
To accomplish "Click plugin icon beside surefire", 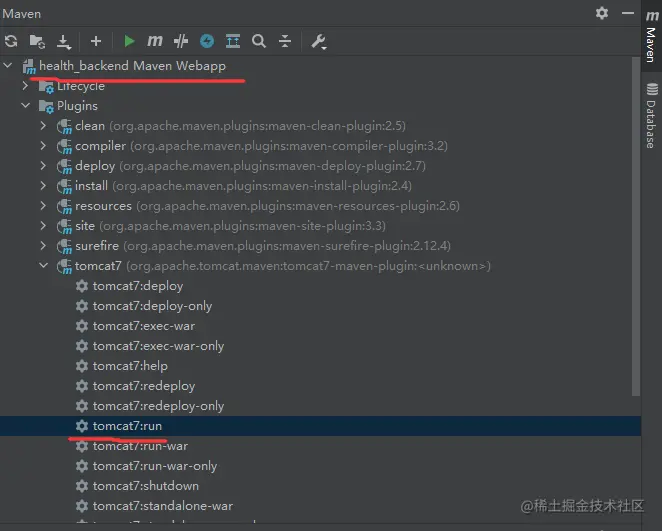I will tap(65, 246).
